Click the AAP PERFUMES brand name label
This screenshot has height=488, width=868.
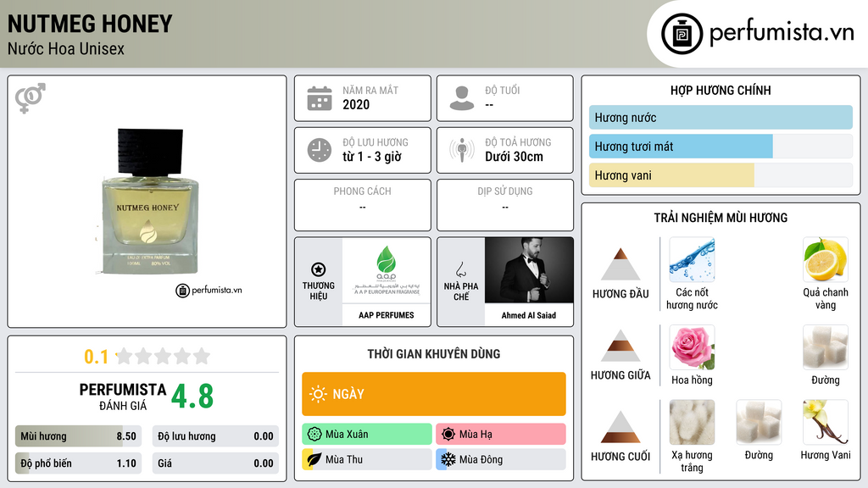click(x=387, y=315)
